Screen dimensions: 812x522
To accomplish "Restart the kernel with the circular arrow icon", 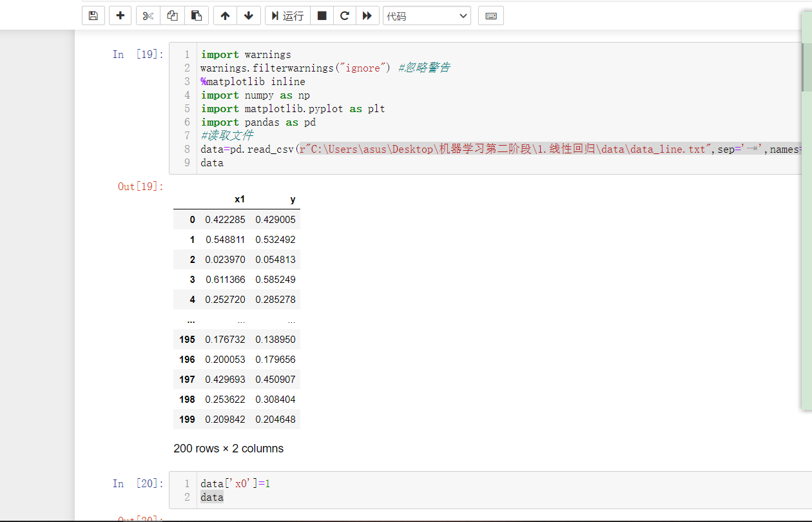I will point(345,15).
